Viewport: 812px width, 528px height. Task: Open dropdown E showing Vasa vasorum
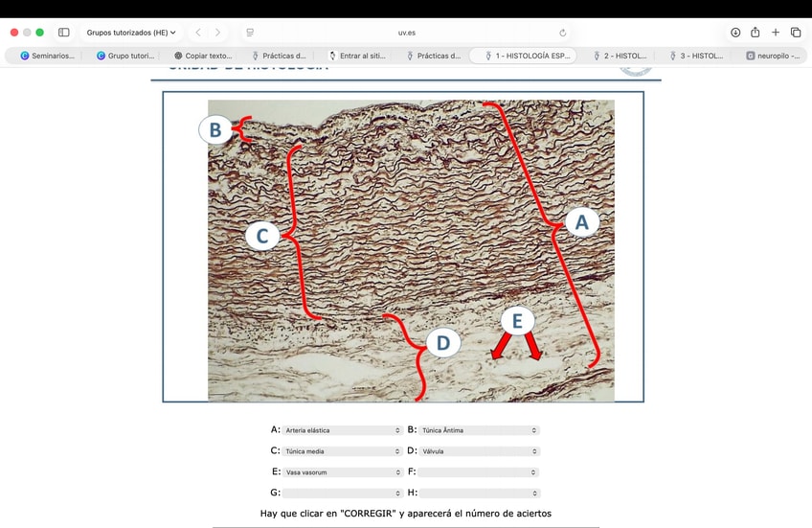pos(342,471)
